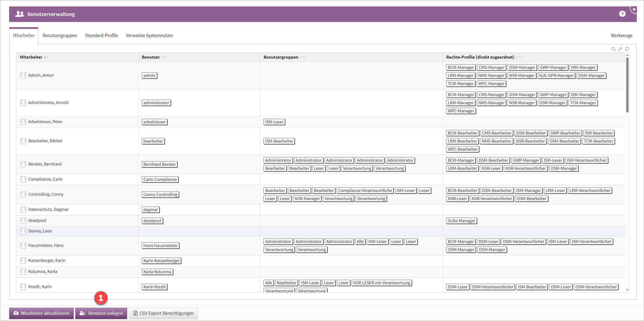Viewport: 644px width, 321px height.
Task: Click Mitarbeiter aktualisieren button
Action: [x=41, y=313]
